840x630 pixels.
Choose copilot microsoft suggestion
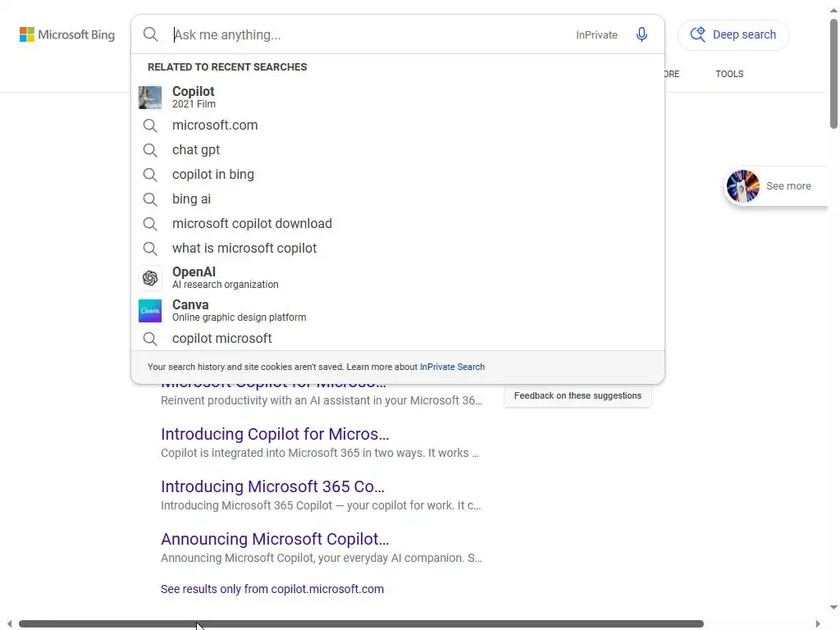pyautogui.click(x=398, y=339)
